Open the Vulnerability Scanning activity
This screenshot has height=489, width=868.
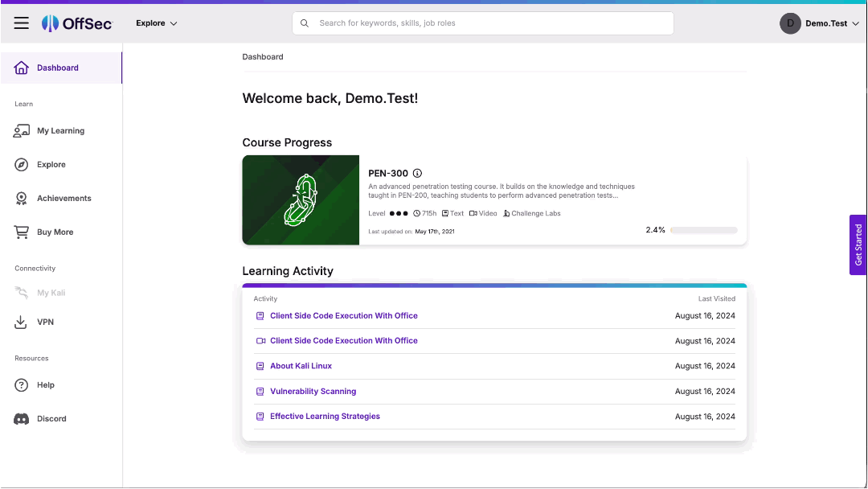tap(312, 391)
